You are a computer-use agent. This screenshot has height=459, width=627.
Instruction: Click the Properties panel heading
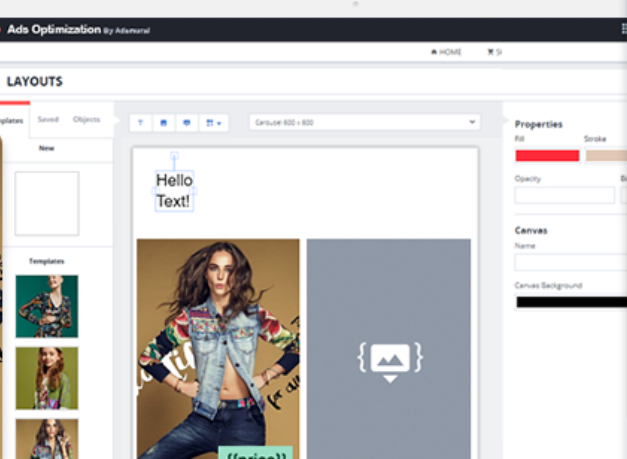pyautogui.click(x=539, y=124)
